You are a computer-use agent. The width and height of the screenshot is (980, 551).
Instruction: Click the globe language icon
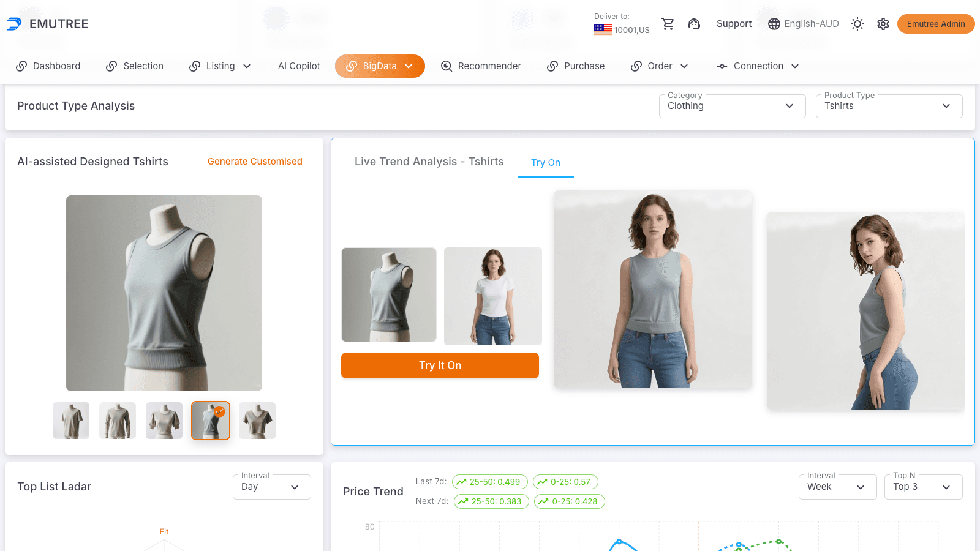774,24
